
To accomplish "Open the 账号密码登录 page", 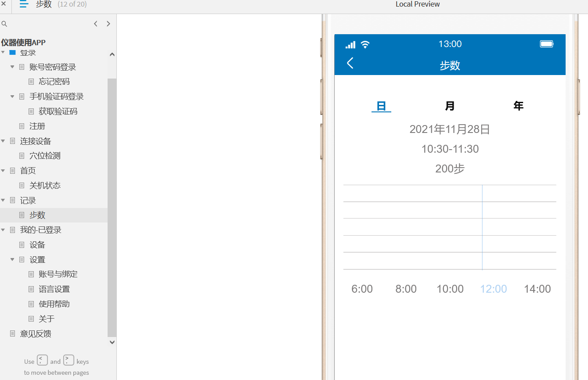I will tap(53, 67).
